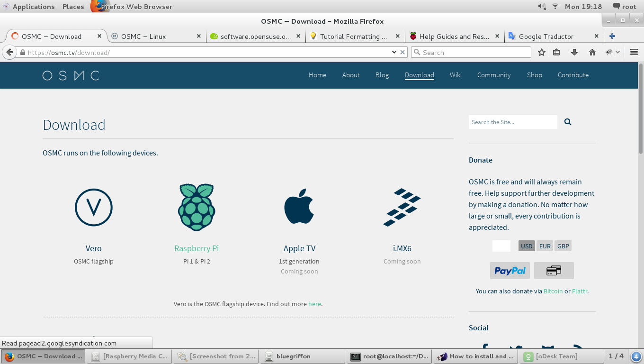The width and height of the screenshot is (644, 364).
Task: Click the PayPal donate button
Action: pos(510,271)
